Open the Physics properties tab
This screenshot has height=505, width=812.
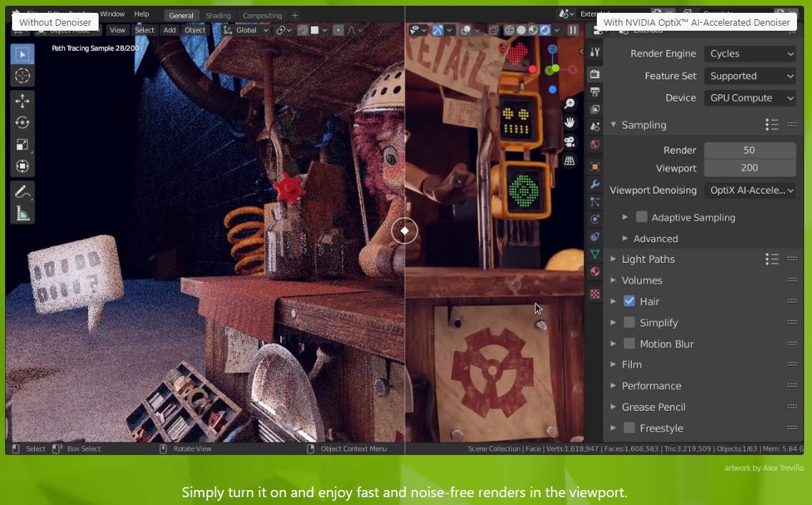point(595,219)
